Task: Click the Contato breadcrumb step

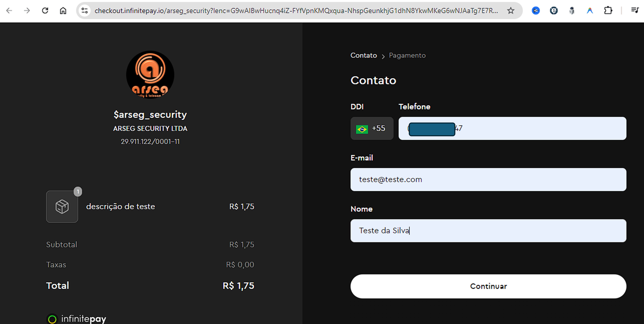Action: 364,55
